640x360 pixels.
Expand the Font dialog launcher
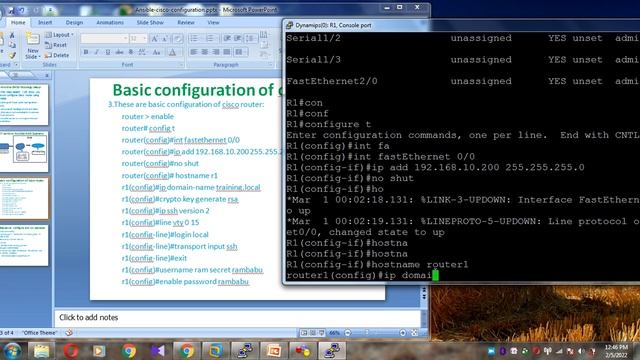(181, 65)
